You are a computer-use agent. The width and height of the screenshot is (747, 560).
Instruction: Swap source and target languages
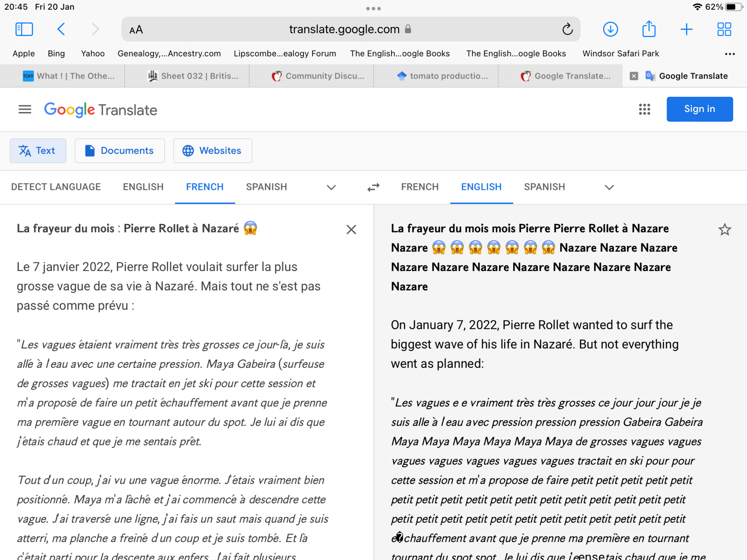(373, 187)
